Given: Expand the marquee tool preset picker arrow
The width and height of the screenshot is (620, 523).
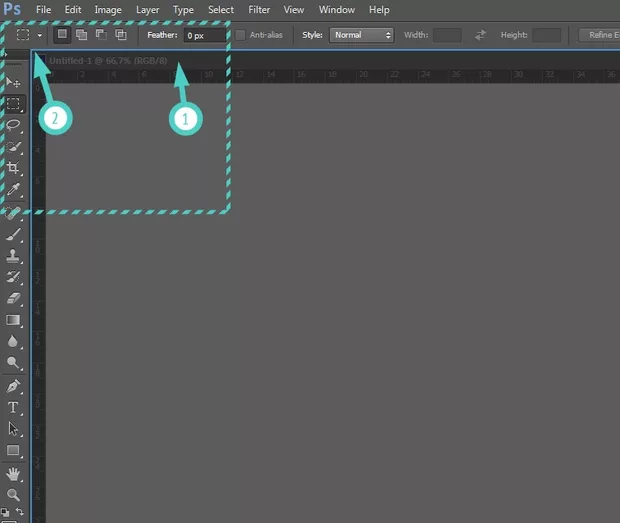Looking at the screenshot, I should pos(39,35).
